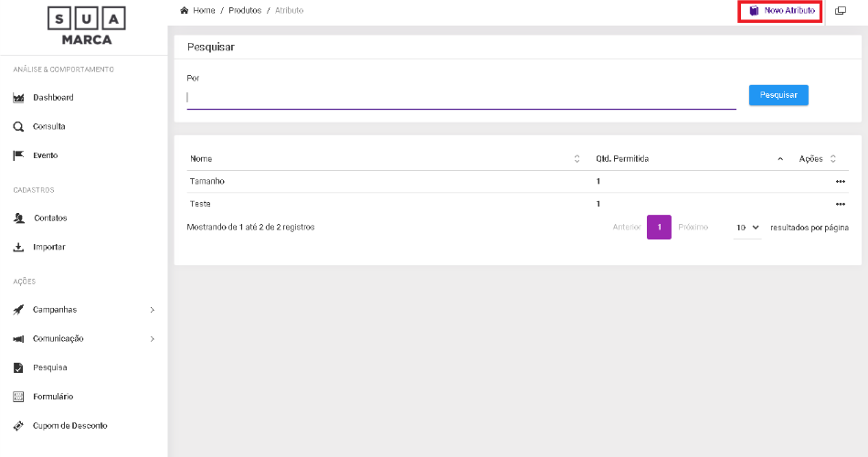The height and width of the screenshot is (457, 868).
Task: Click the Evento flag icon
Action: click(x=18, y=156)
